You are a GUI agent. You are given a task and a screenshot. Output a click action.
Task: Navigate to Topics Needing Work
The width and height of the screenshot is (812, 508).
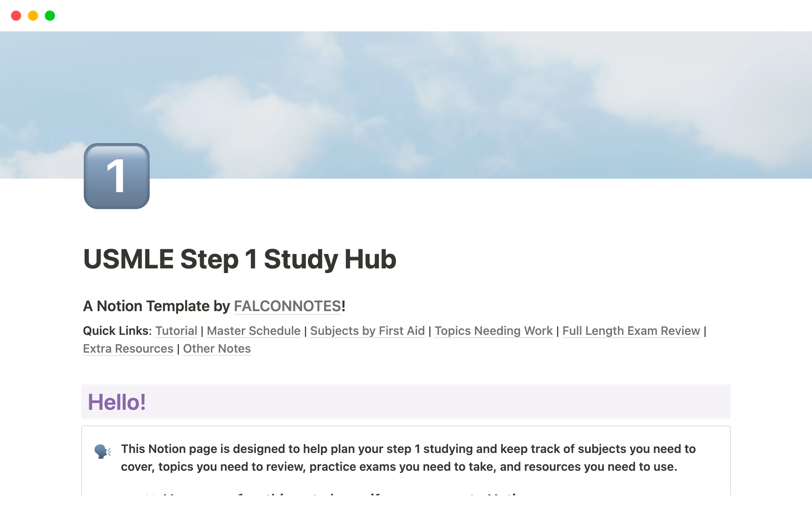pyautogui.click(x=493, y=330)
